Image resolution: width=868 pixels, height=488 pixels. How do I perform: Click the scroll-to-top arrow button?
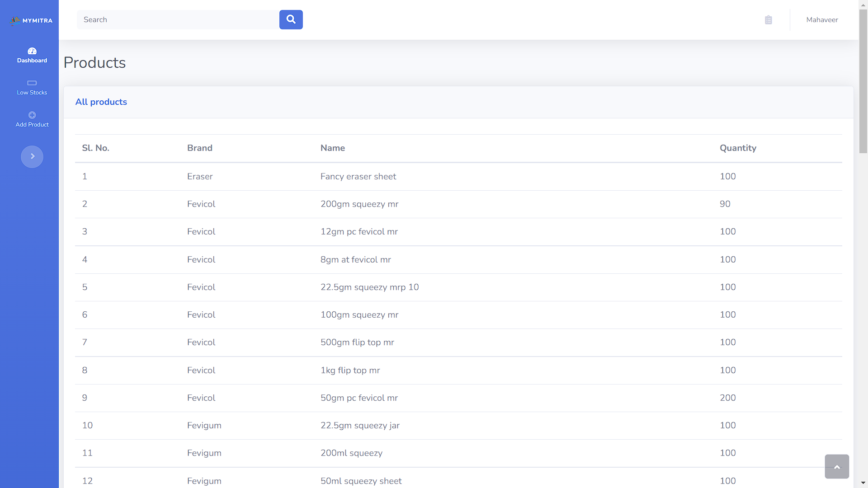[837, 466]
